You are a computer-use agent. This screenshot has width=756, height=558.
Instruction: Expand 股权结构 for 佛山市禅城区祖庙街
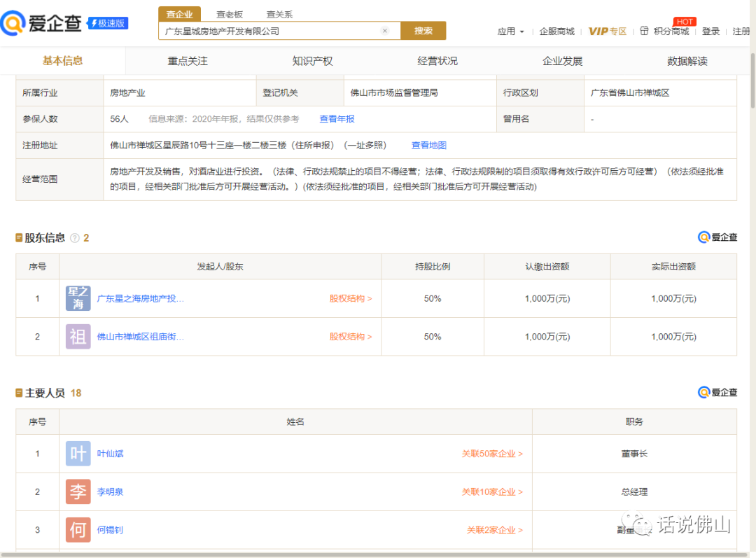tap(351, 337)
